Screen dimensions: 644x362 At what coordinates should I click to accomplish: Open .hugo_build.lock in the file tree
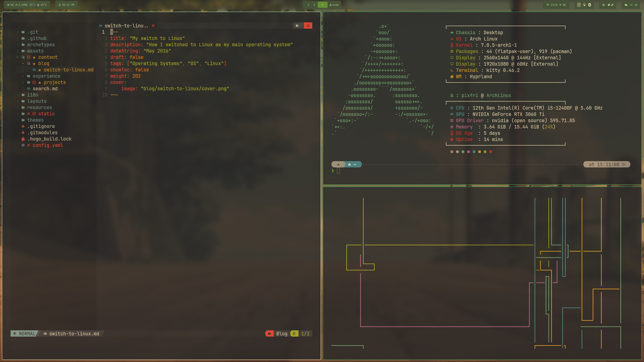coord(49,139)
